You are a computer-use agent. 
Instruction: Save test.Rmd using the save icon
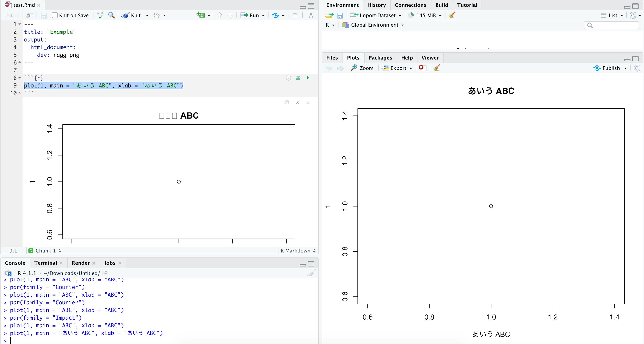coord(44,15)
